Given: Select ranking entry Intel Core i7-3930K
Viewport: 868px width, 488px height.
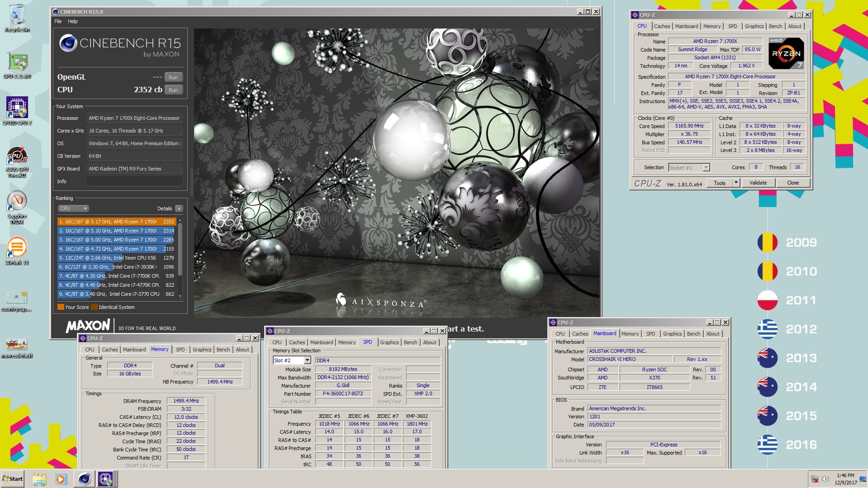Looking at the screenshot, I should pyautogui.click(x=116, y=267).
